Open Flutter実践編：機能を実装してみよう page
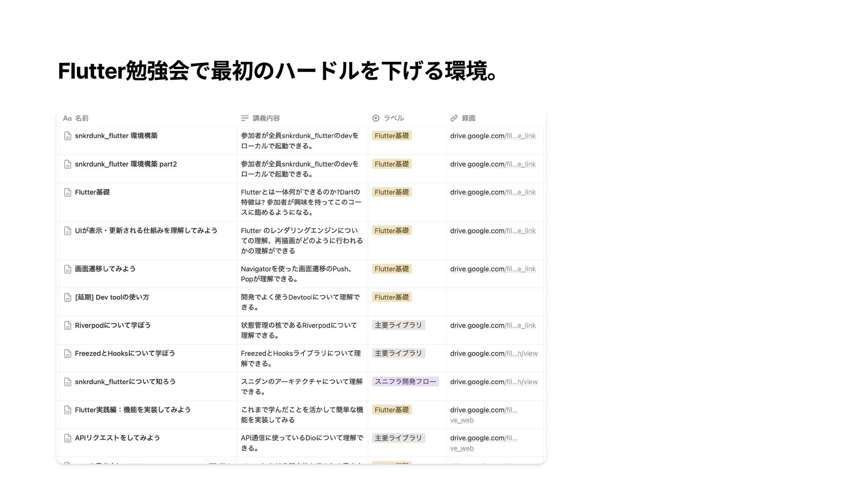 point(132,410)
